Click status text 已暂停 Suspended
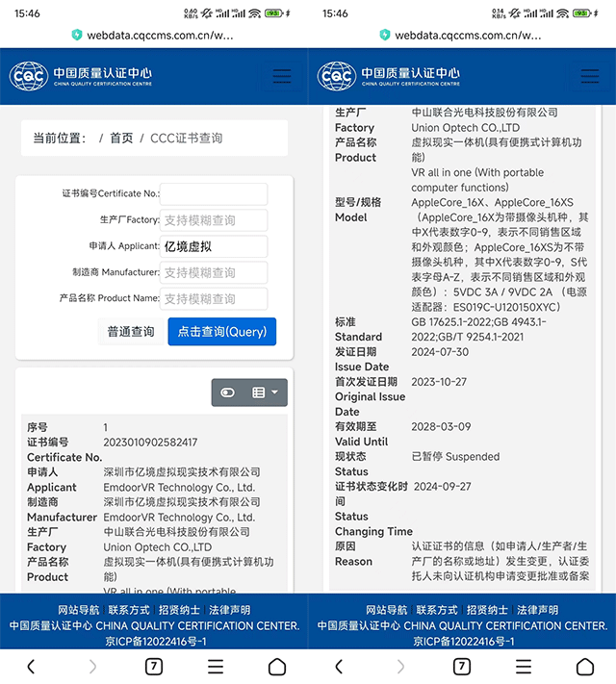The height and width of the screenshot is (684, 616). pos(455,457)
